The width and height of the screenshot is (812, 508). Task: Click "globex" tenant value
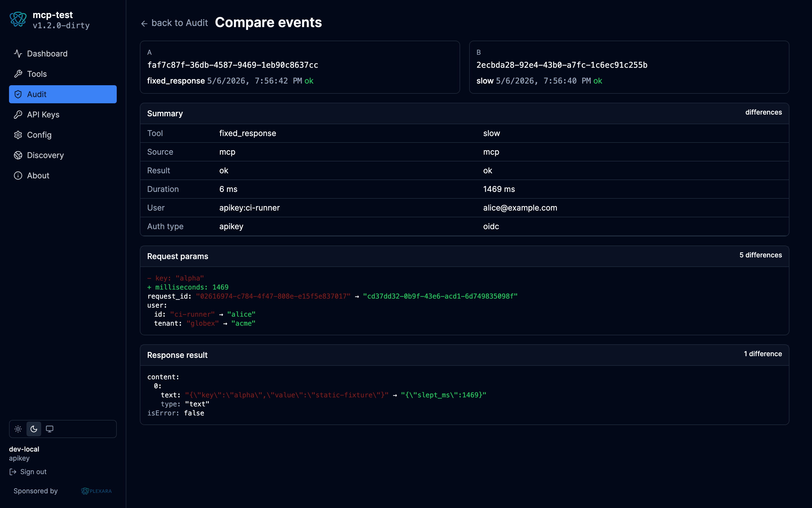tap(203, 323)
